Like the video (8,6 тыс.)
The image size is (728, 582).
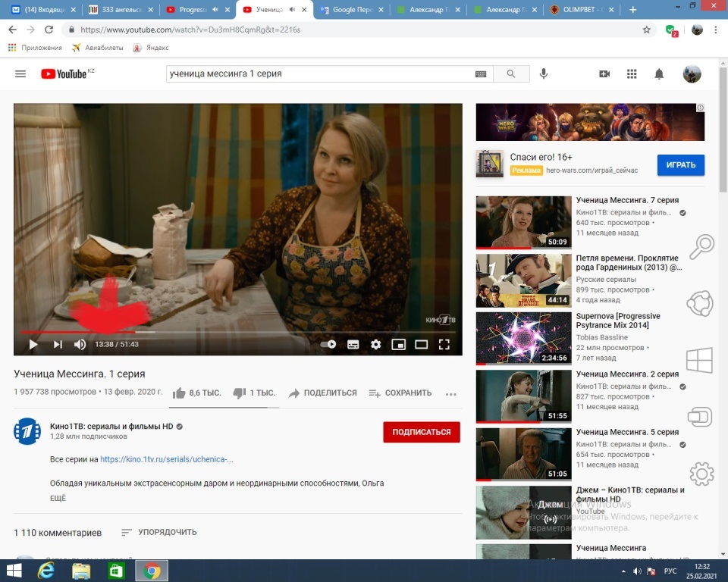click(197, 393)
